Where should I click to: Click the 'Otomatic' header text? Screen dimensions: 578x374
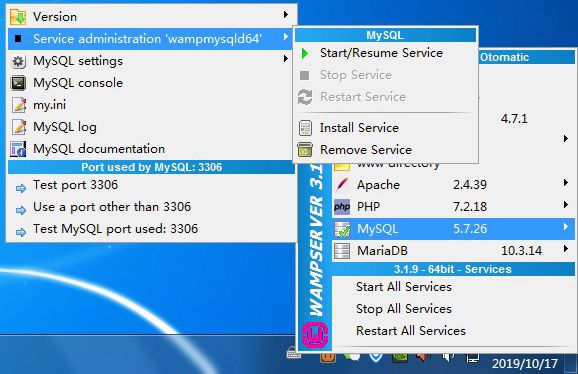(504, 57)
